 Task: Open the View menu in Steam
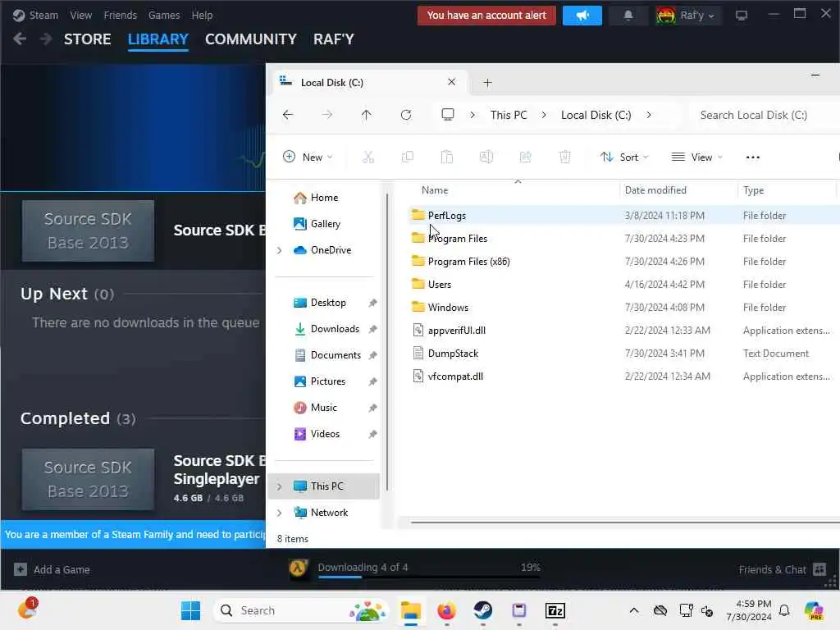(x=81, y=15)
